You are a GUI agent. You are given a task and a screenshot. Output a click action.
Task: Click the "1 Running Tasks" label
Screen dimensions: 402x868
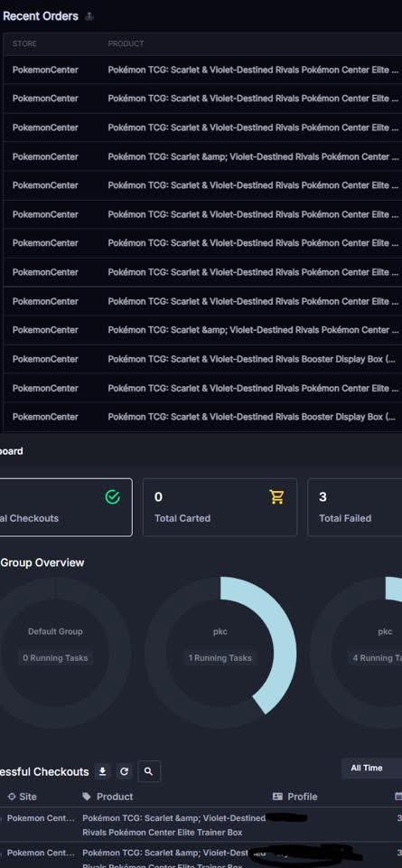point(220,658)
